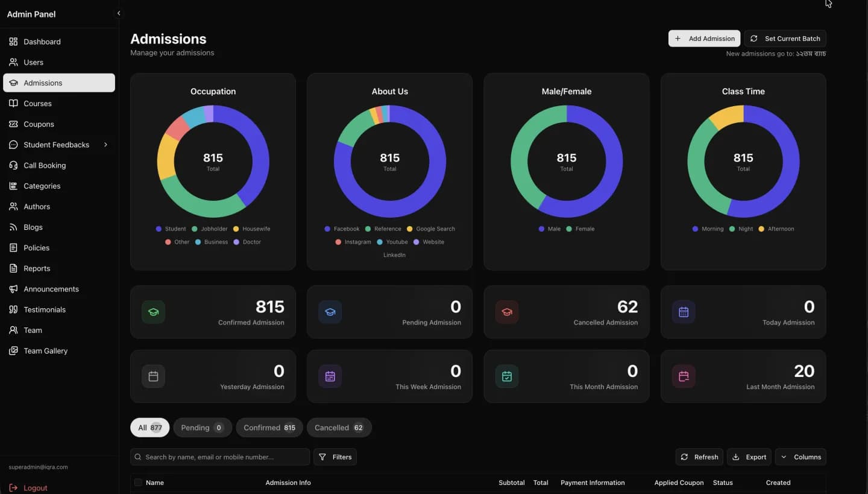Sort by the Created column header

pyautogui.click(x=778, y=483)
